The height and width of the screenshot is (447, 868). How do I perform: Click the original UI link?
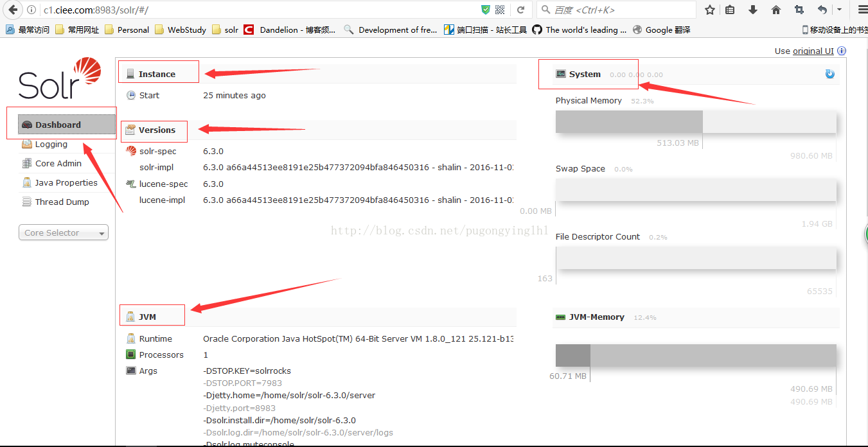813,51
